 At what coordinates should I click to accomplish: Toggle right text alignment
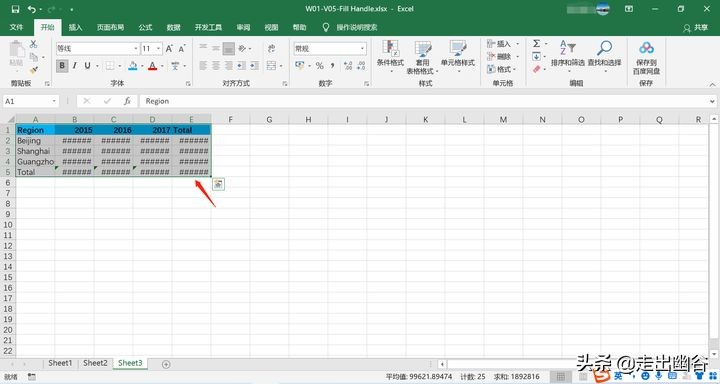(229, 66)
